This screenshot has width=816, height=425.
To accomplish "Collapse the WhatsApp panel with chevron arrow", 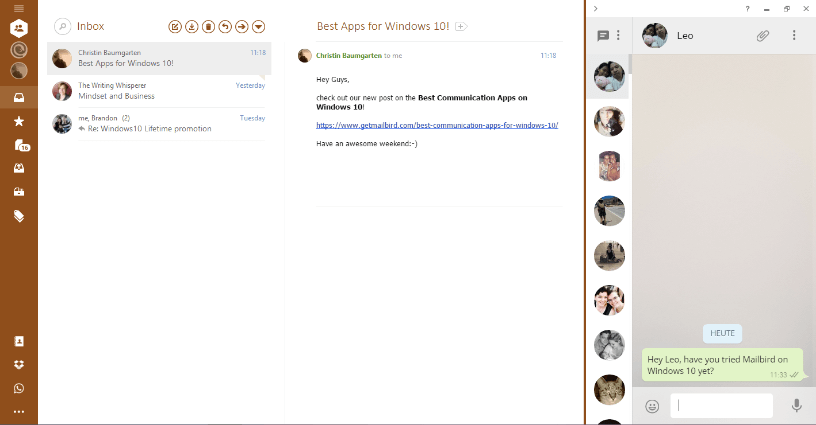I will (x=595, y=8).
